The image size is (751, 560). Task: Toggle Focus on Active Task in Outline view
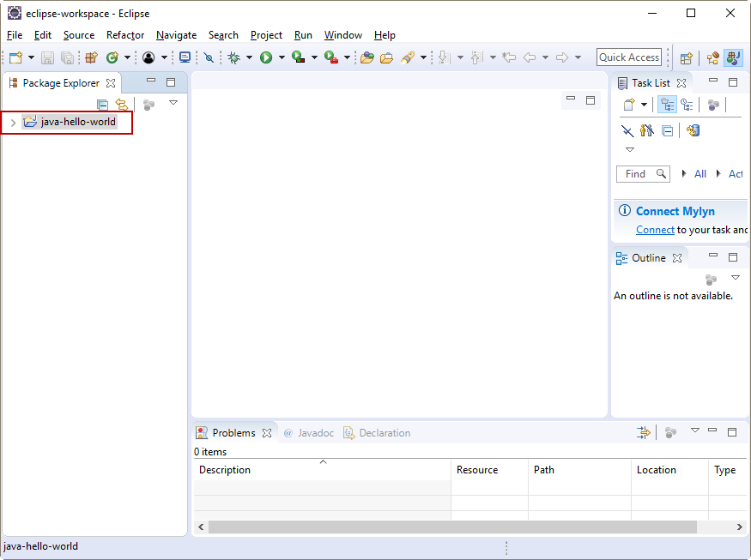pos(711,279)
